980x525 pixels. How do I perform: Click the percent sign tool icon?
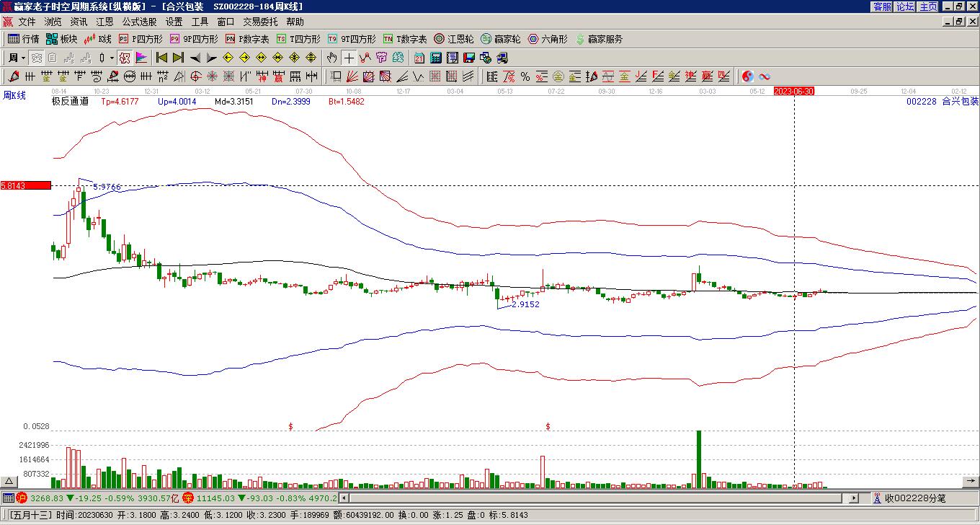point(525,76)
